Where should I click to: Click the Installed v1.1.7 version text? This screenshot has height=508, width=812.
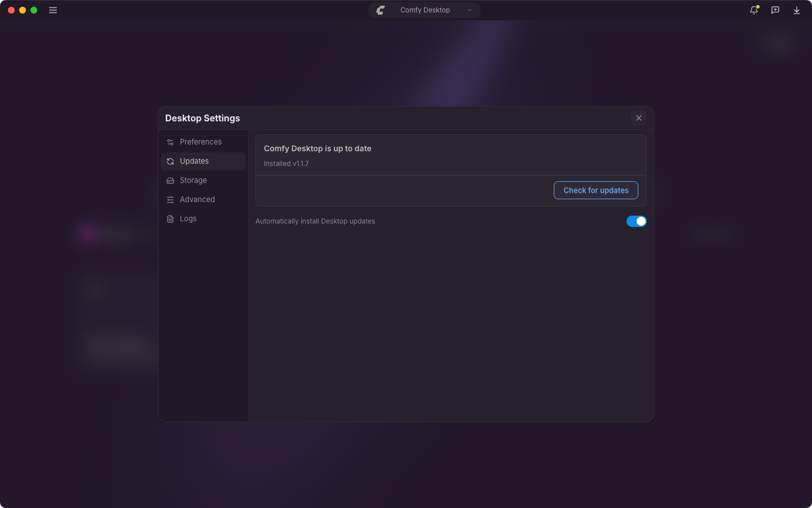click(286, 164)
